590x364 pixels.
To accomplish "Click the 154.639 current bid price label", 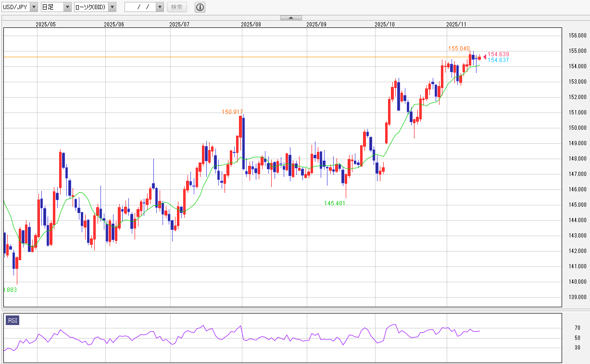I will pyautogui.click(x=499, y=54).
